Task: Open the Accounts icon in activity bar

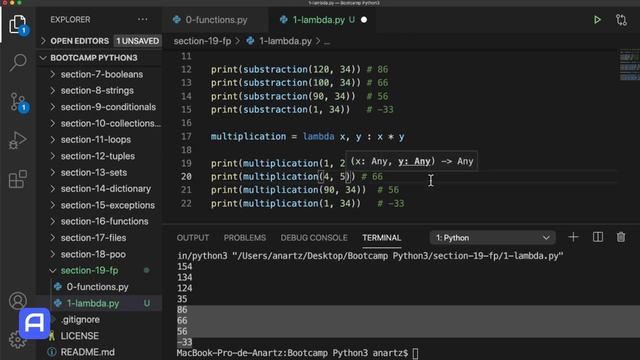Action: pyautogui.click(x=18, y=301)
